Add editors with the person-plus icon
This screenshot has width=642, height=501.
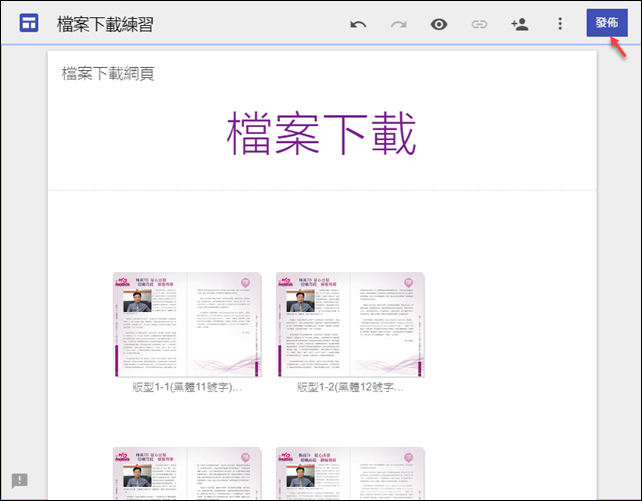pyautogui.click(x=520, y=25)
